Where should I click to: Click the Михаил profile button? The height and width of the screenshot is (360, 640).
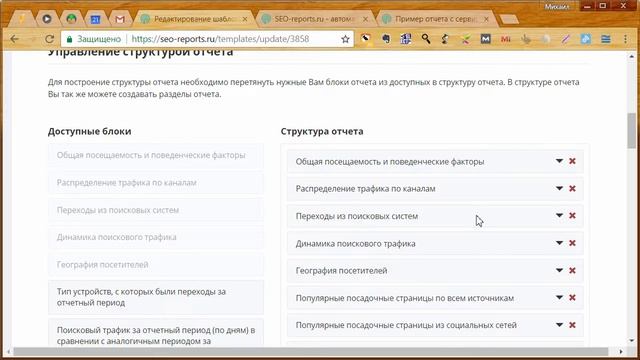(557, 7)
